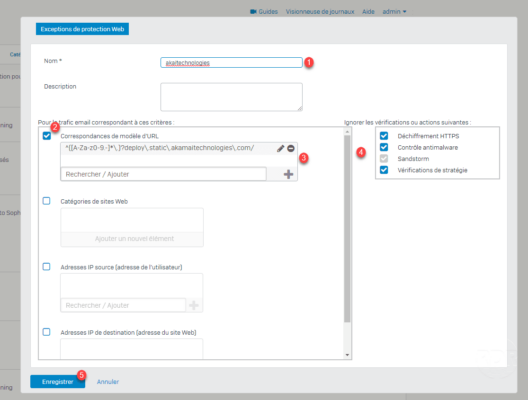Click URL pattern Rechercher / Ajouter field
This screenshot has width=528, height=400.
click(x=164, y=174)
